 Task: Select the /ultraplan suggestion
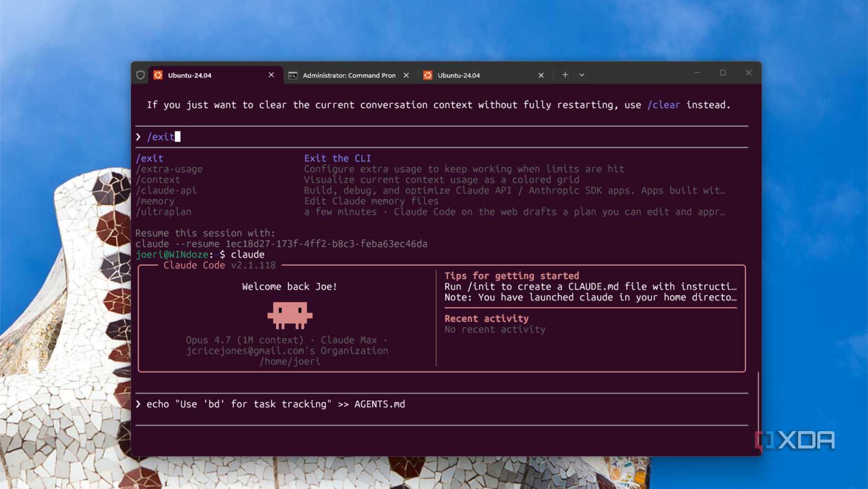(164, 212)
